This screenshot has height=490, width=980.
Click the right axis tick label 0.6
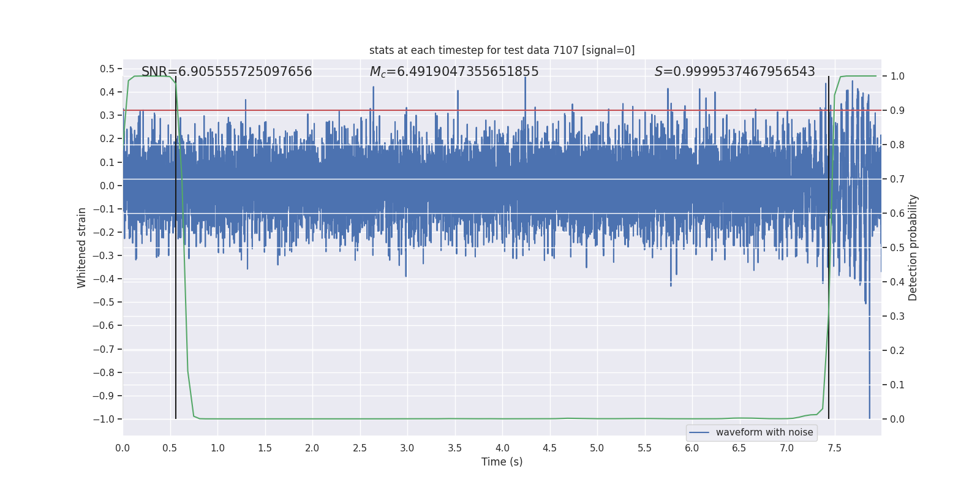click(x=897, y=213)
